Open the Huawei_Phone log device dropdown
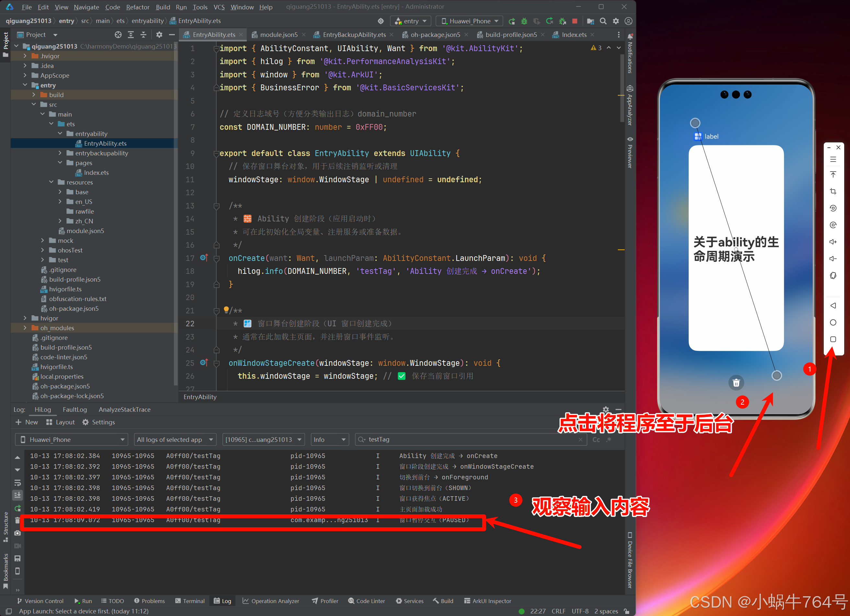The width and height of the screenshot is (850, 616). point(71,440)
